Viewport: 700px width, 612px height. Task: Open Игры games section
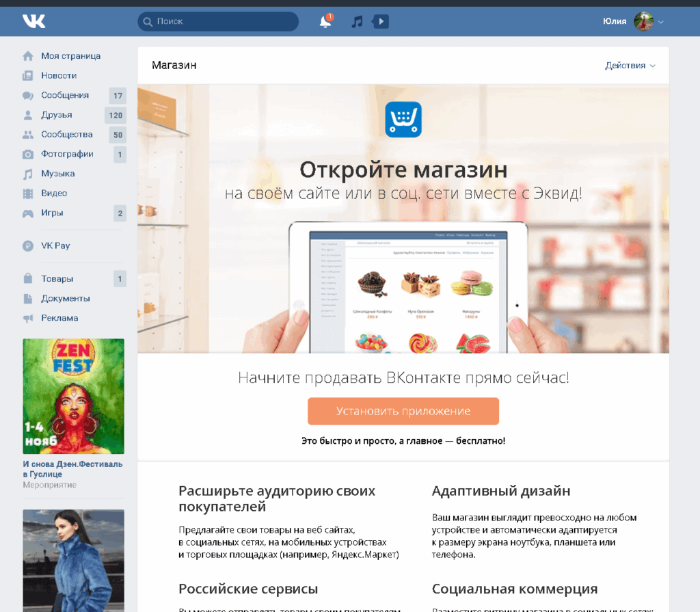(x=43, y=213)
